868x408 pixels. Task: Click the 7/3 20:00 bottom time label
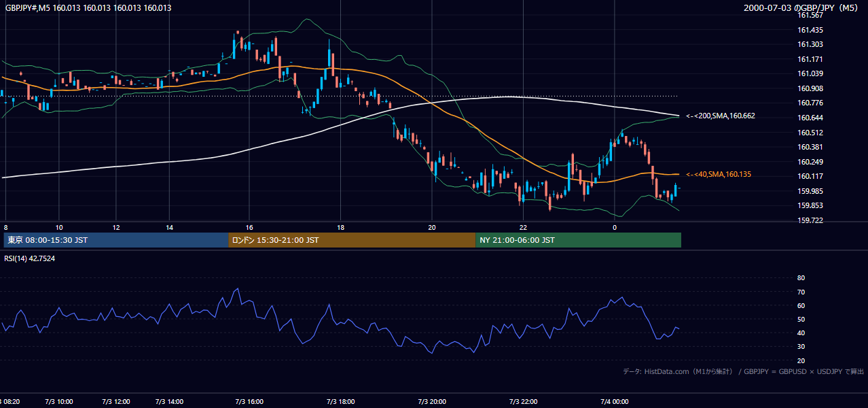tap(432, 402)
